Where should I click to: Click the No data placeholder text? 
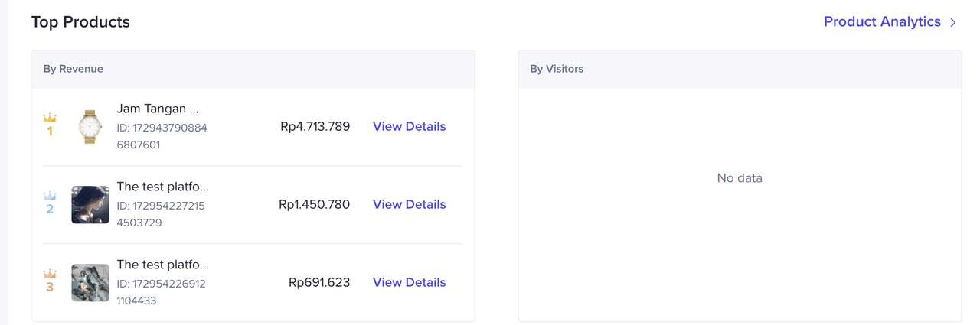click(740, 178)
